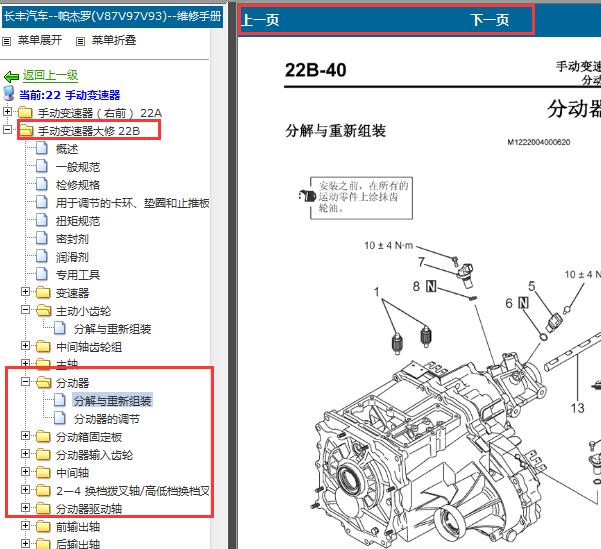This screenshot has height=549, width=601.
Task: Expand the 中间轴 folder node
Action: [x=25, y=472]
